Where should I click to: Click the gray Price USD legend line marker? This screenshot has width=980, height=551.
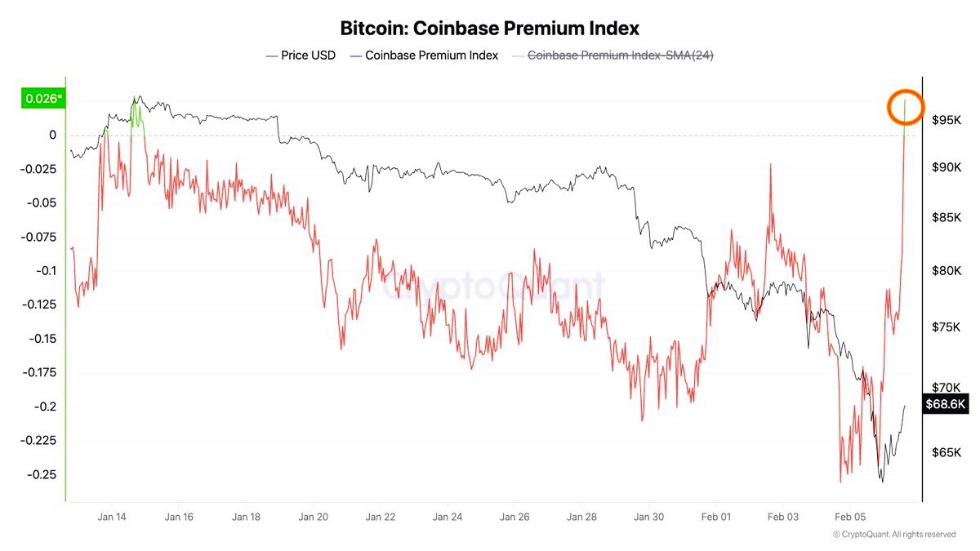pos(272,56)
